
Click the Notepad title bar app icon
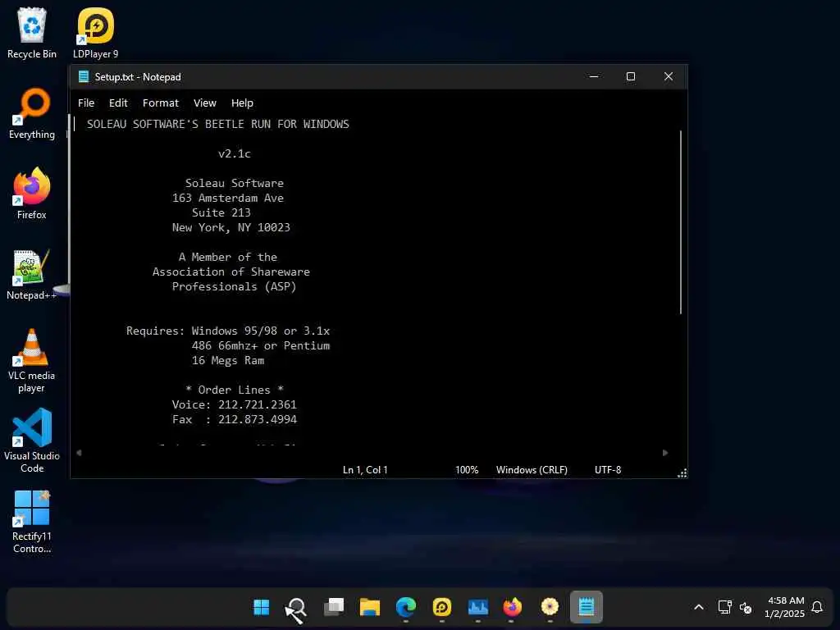(84, 76)
